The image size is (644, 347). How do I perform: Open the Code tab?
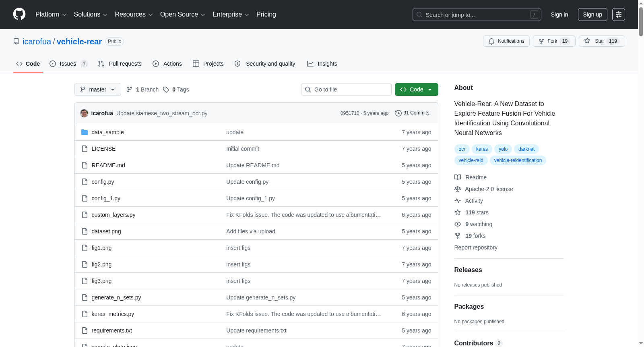[x=28, y=64]
